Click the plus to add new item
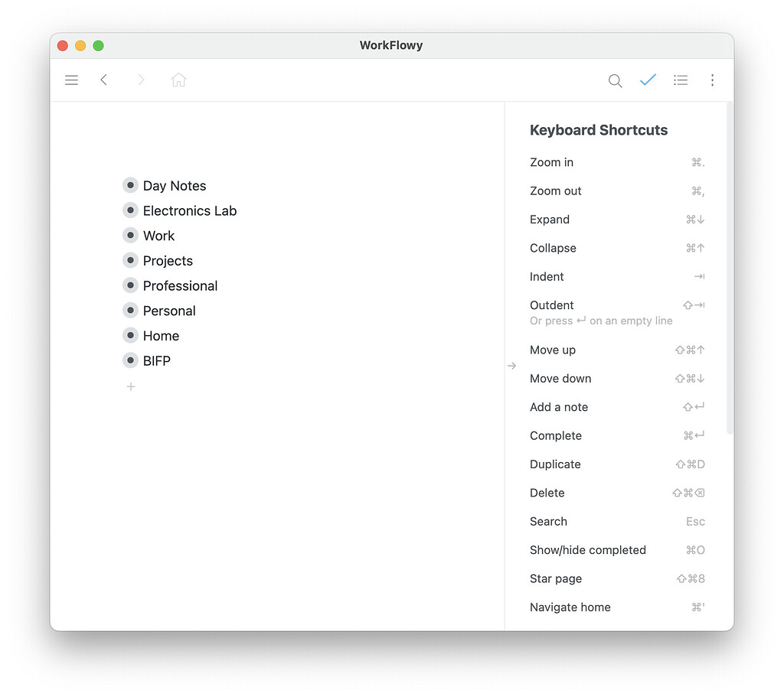784x697 pixels. 130,386
